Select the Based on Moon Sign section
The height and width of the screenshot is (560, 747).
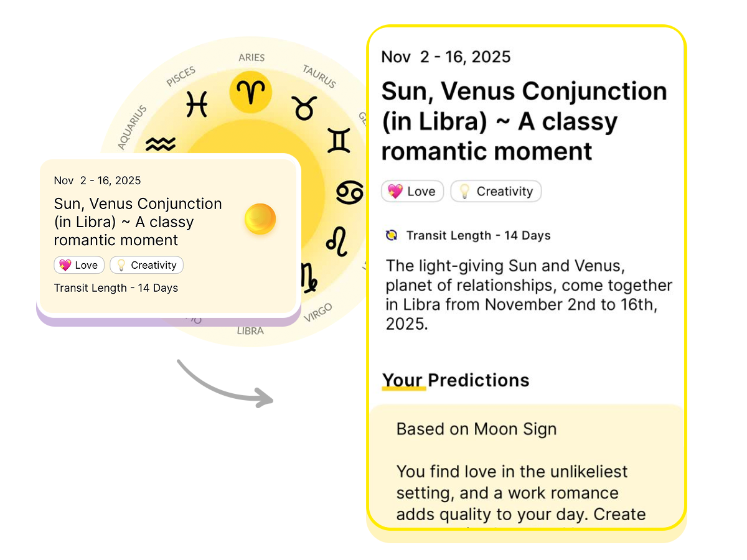pos(476,429)
